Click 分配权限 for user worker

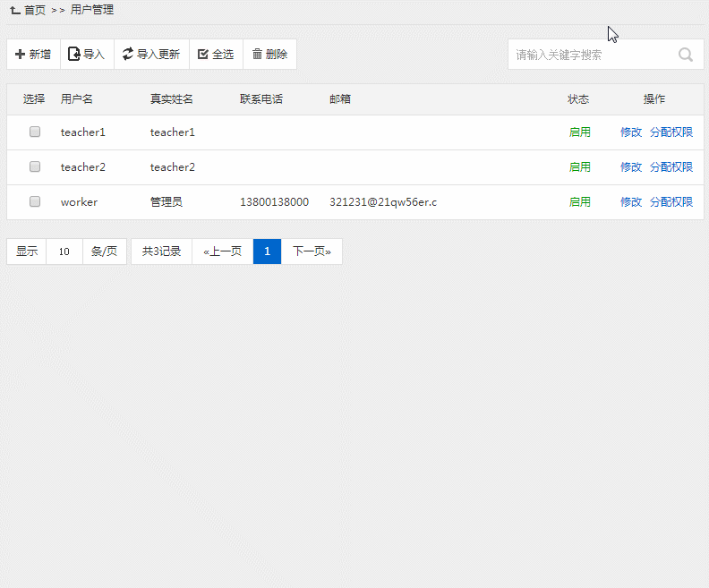click(x=671, y=202)
